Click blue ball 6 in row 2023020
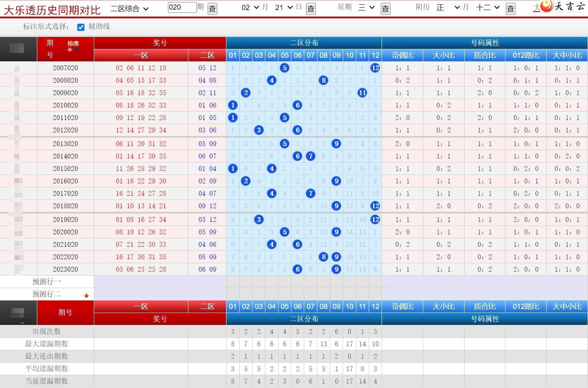Image resolution: width=588 pixels, height=388 pixels. [x=297, y=269]
